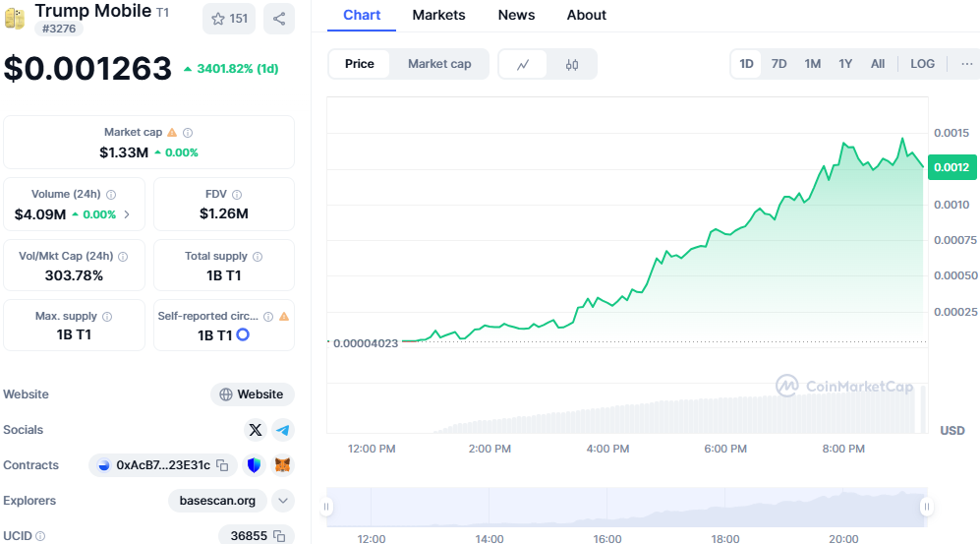The height and width of the screenshot is (544, 980).
Task: Open the Volume (24h) info icon
Action: pyautogui.click(x=111, y=195)
